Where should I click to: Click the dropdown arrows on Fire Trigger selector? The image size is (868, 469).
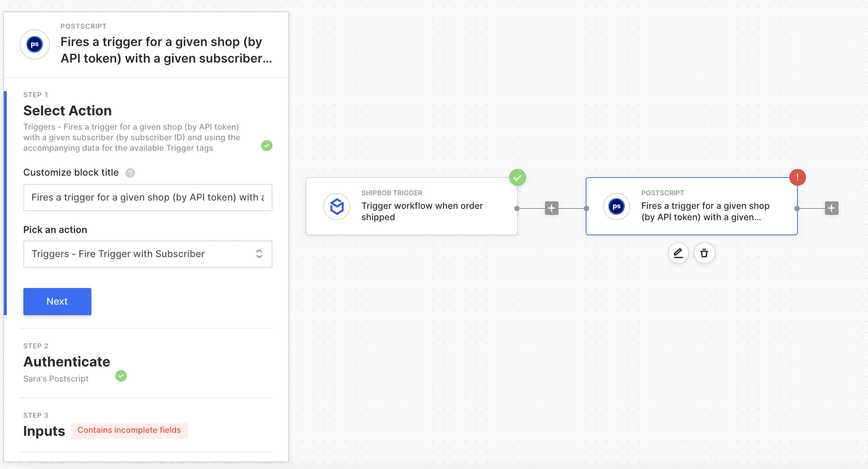(259, 254)
